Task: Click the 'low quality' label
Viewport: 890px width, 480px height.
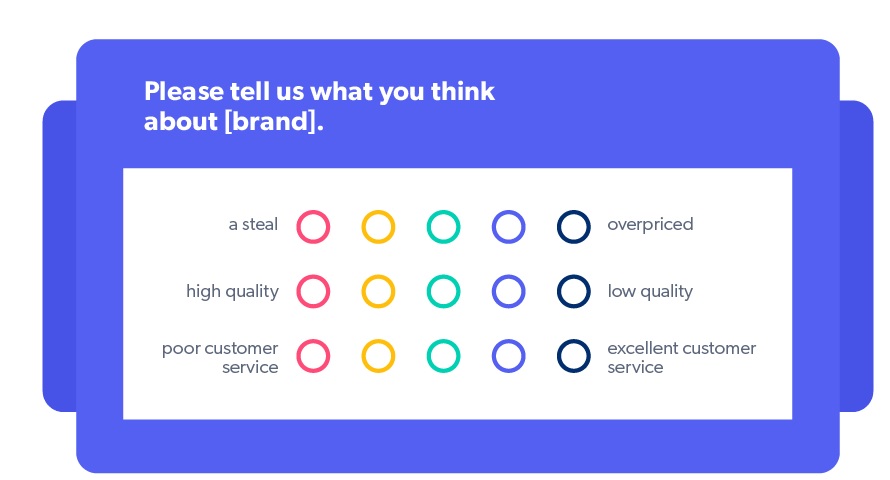Action: pyautogui.click(x=650, y=292)
